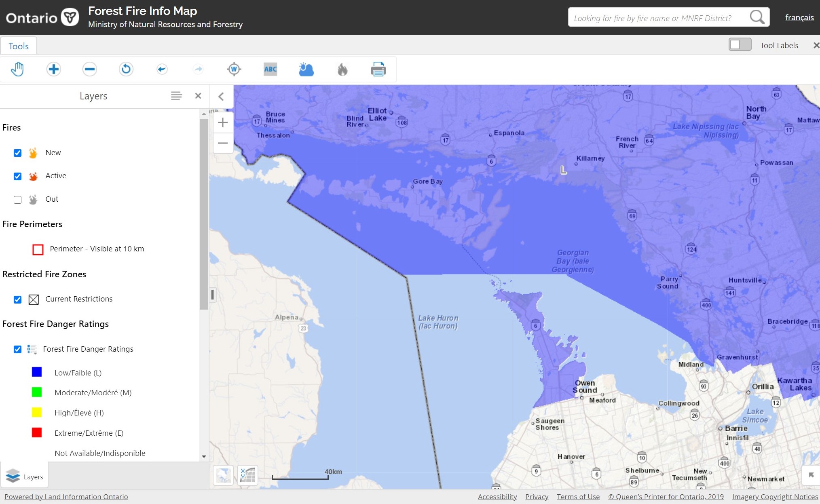This screenshot has height=504, width=820.
Task: Click the Out fire grey icon
Action: point(33,200)
